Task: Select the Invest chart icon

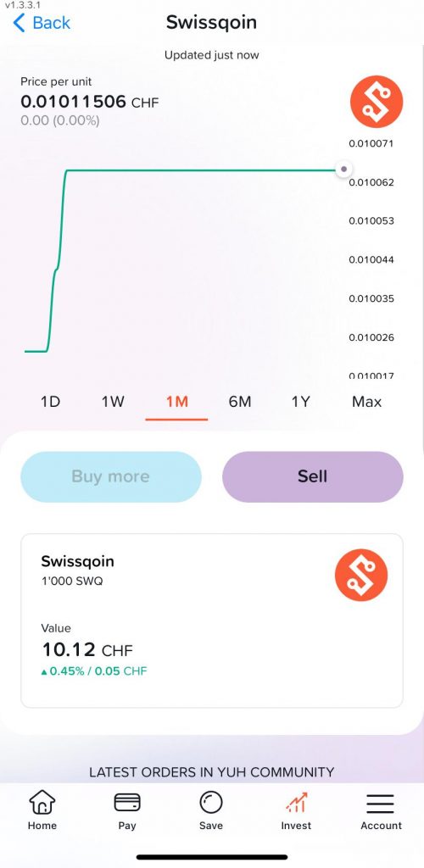Action: (296, 802)
